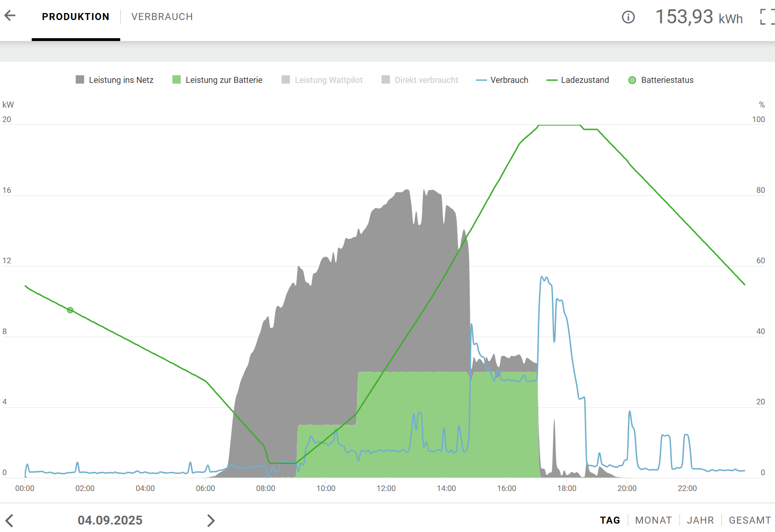Go to previous day with left chevron
The width and height of the screenshot is (775, 532).
point(9,520)
